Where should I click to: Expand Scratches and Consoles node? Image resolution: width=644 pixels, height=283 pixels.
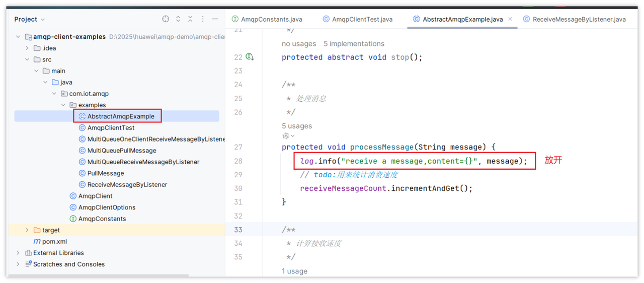[18, 264]
